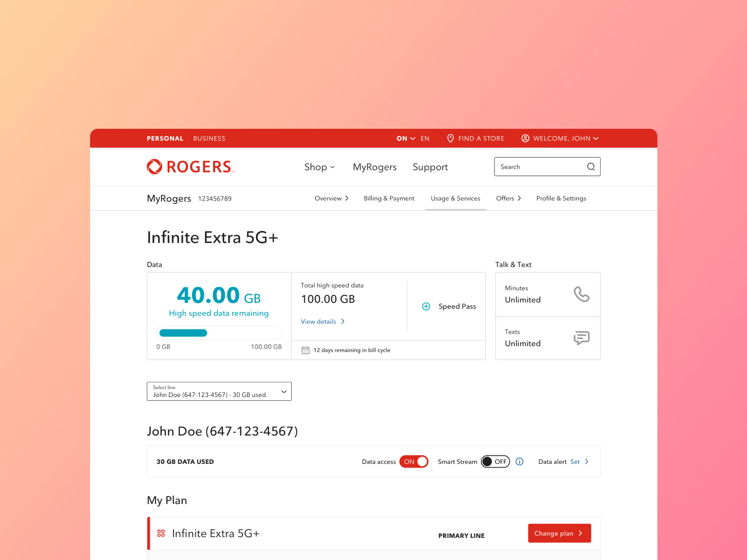Click the chevron next to Offers

[x=519, y=198]
